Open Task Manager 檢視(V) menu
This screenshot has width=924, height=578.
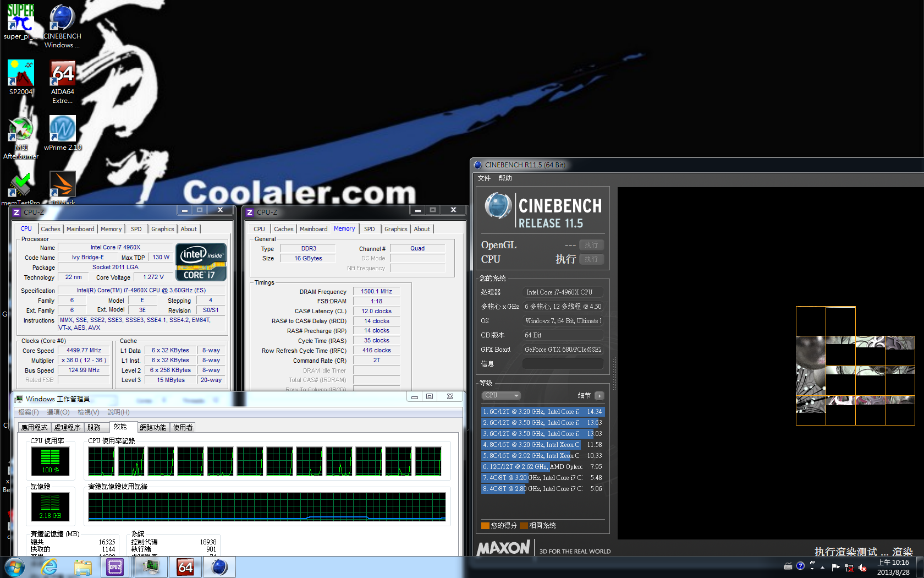coord(88,412)
